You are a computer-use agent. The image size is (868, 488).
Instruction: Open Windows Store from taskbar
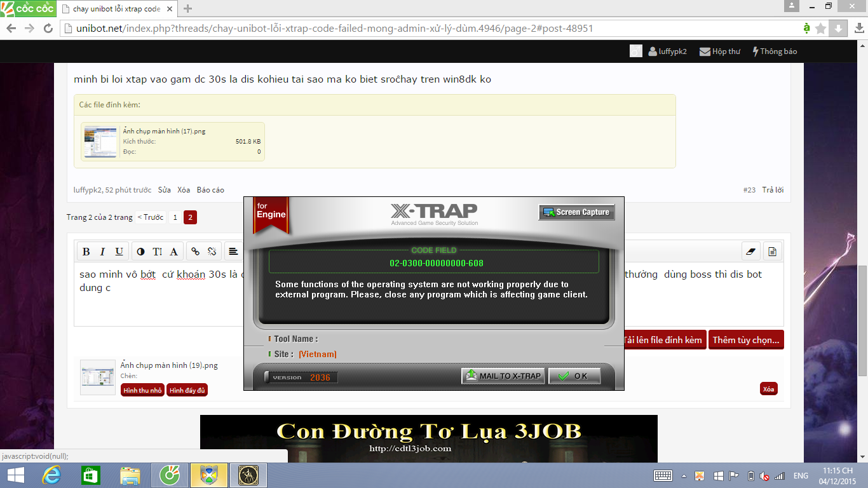pyautogui.click(x=91, y=475)
